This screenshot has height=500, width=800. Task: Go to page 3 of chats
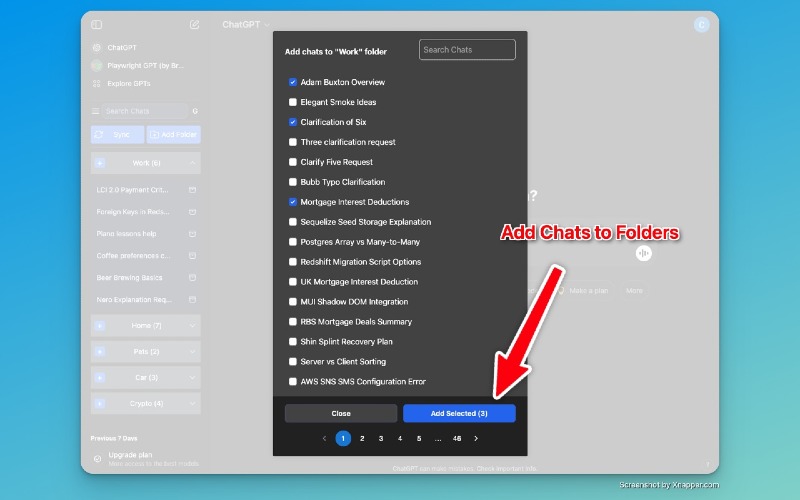tap(381, 438)
